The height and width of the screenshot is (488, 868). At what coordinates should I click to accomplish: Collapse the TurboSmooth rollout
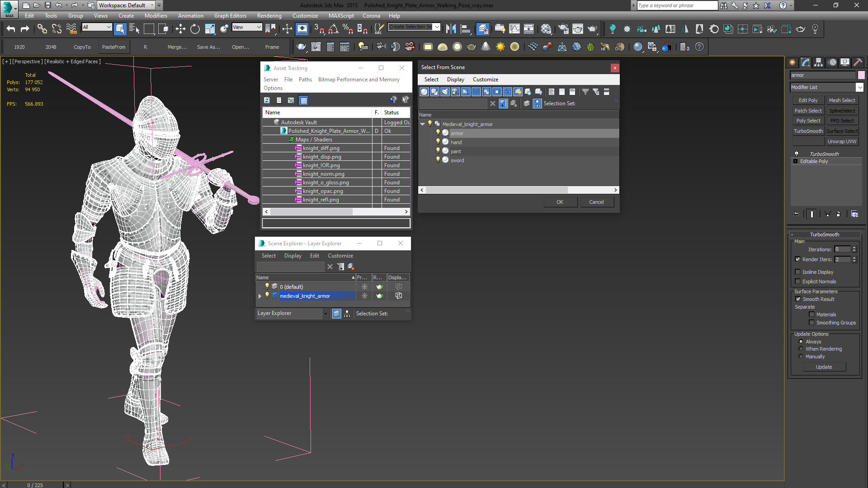tap(792, 235)
